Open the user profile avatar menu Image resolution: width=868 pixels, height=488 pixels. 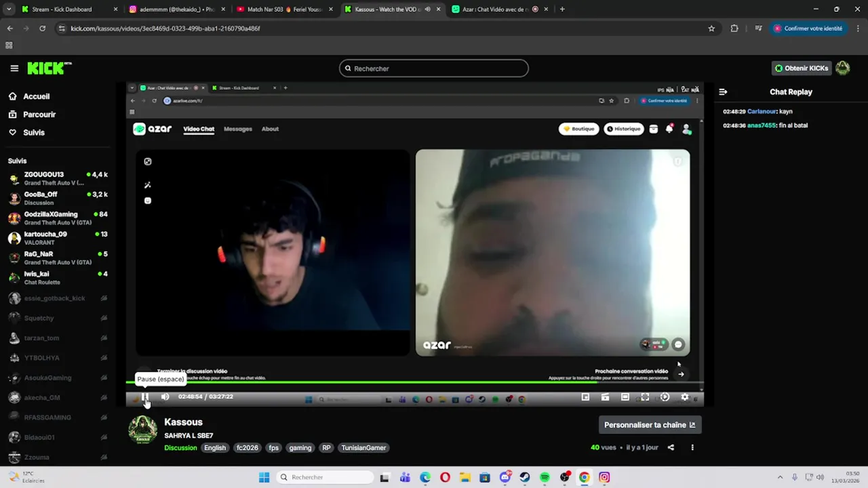pyautogui.click(x=843, y=68)
